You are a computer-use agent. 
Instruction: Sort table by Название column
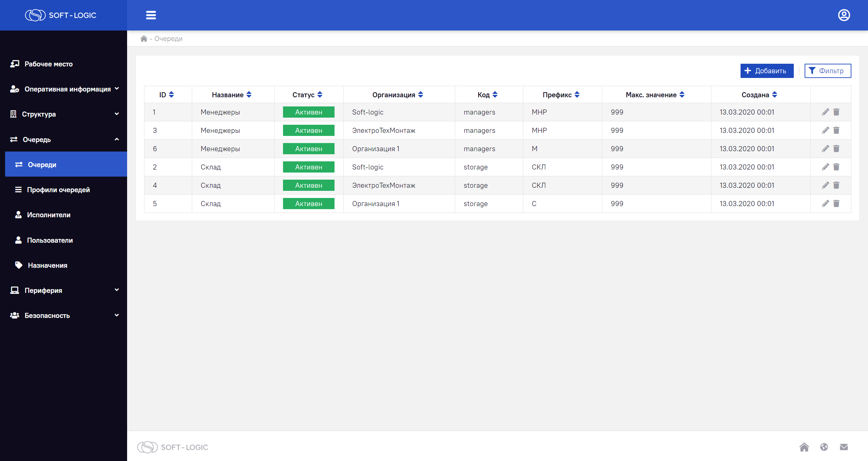pos(249,95)
